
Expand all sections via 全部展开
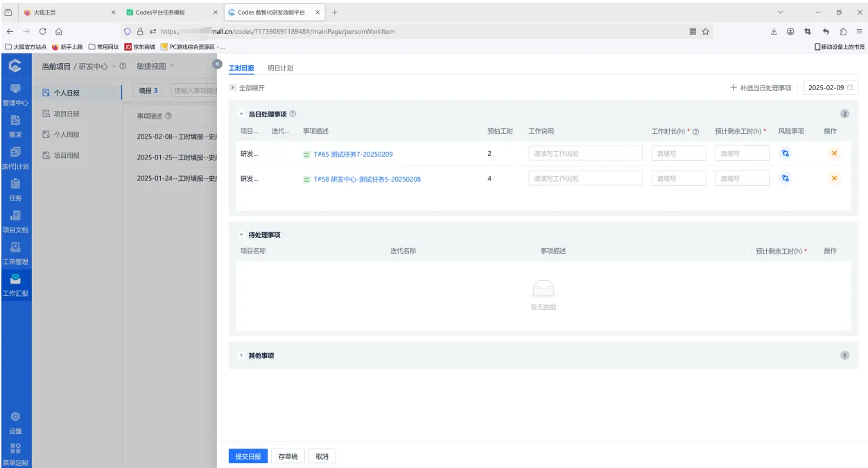click(x=248, y=88)
